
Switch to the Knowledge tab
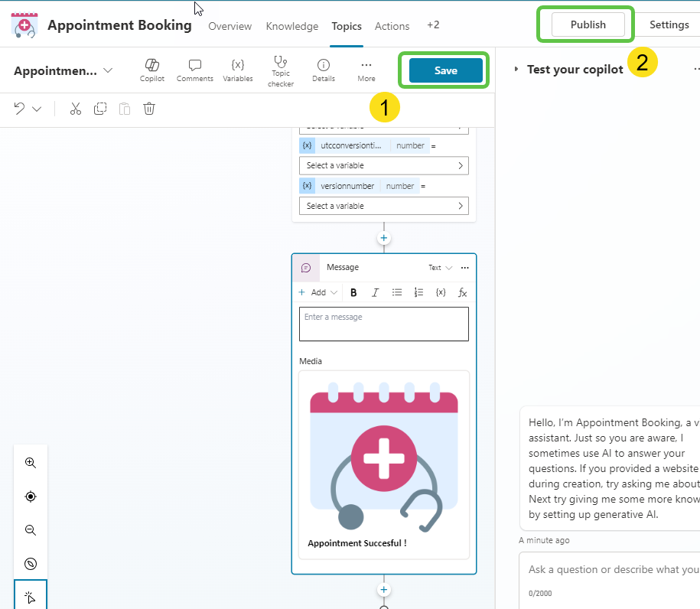(291, 26)
